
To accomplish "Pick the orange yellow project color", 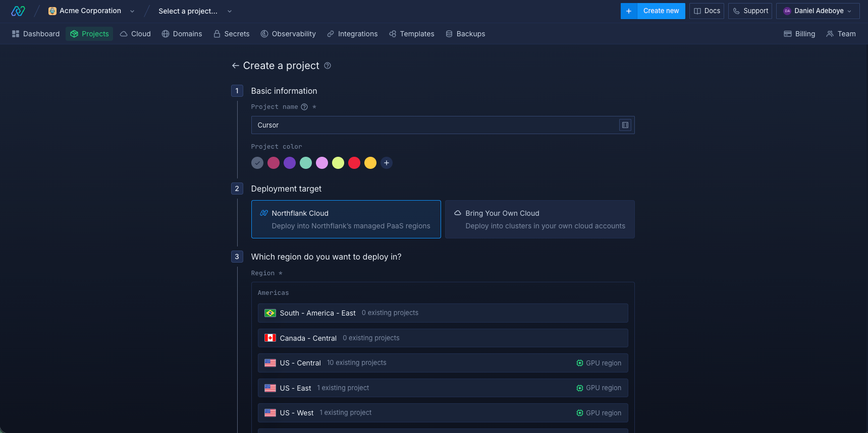I will click(370, 163).
